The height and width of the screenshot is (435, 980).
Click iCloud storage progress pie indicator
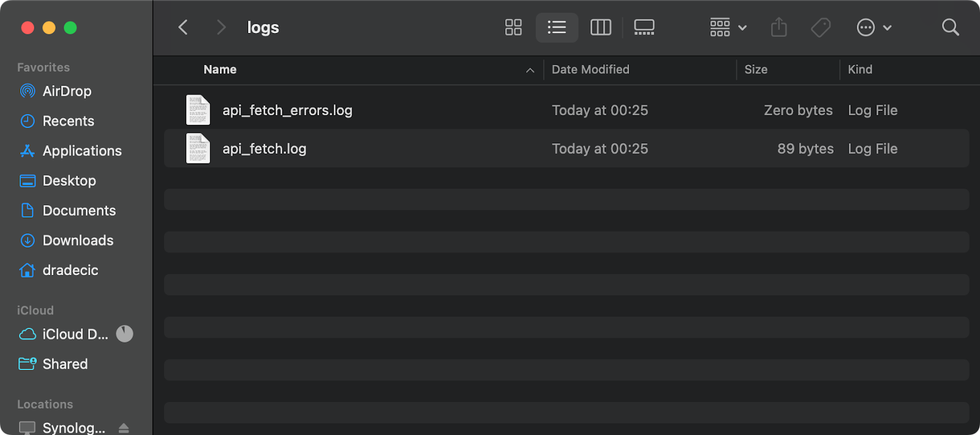coord(124,334)
